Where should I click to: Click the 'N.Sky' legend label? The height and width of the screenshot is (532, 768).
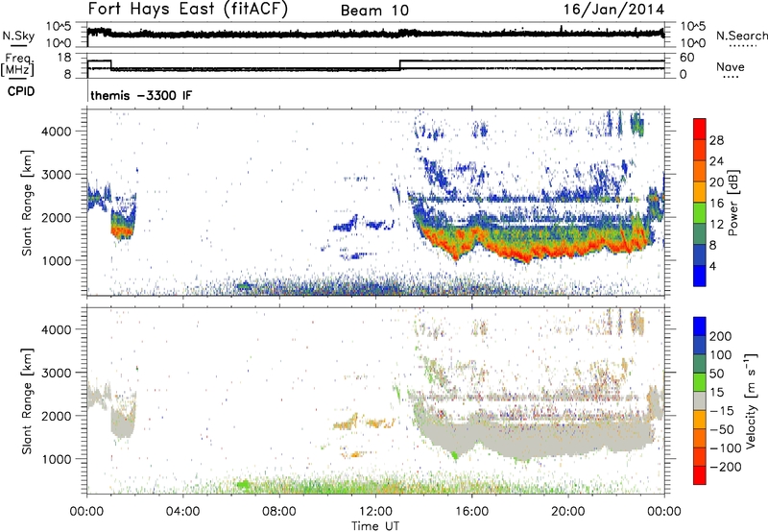tap(18, 36)
